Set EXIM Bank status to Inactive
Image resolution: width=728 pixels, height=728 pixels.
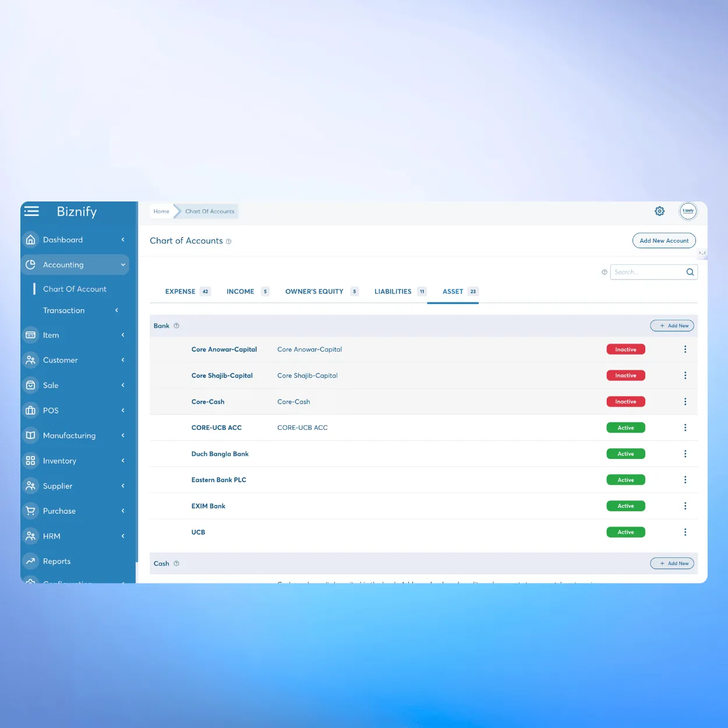pos(625,506)
